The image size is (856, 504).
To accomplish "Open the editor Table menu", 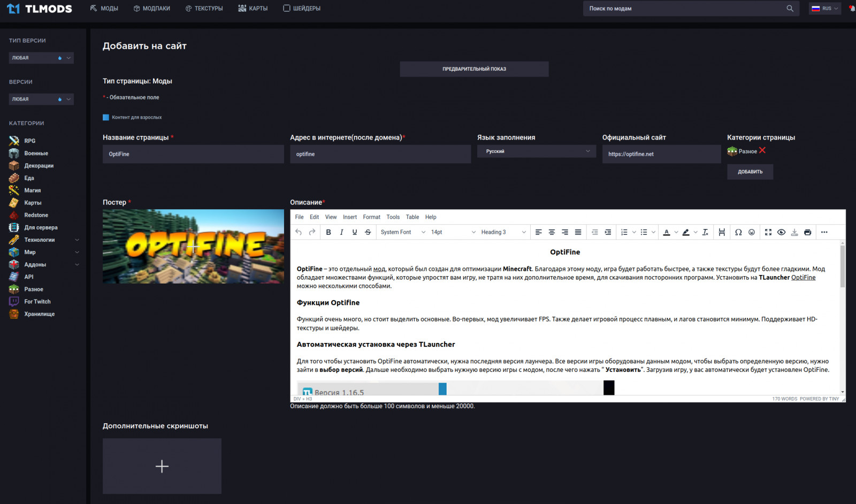I will 412,217.
